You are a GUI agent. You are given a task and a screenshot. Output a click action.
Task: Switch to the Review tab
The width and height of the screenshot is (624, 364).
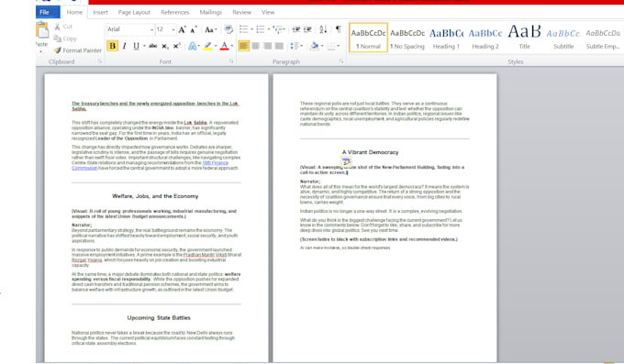241,12
